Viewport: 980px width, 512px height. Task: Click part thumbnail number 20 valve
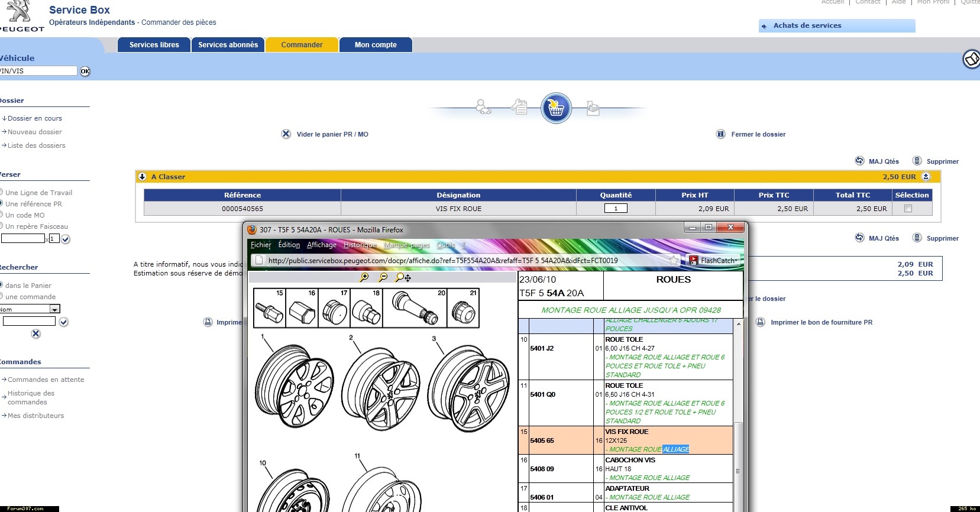(x=415, y=308)
